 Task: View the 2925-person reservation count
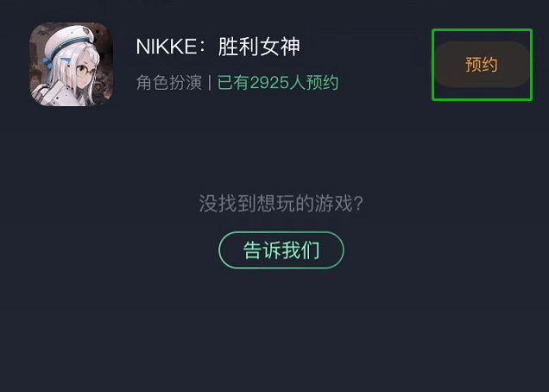pyautogui.click(x=278, y=83)
